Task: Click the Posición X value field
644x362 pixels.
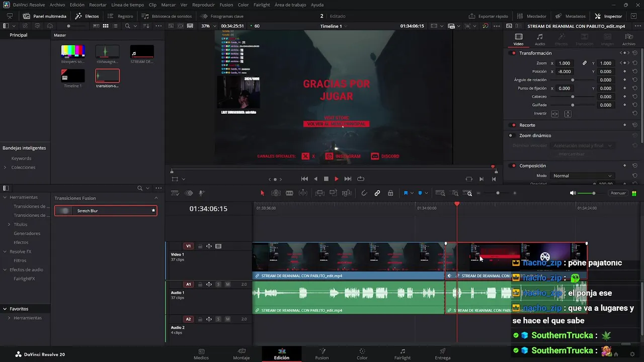Action: pyautogui.click(x=565, y=71)
